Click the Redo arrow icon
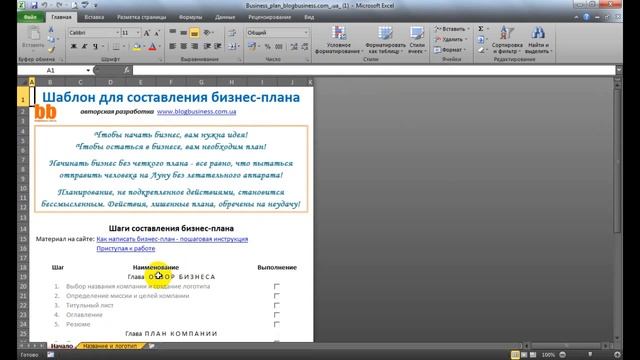This screenshot has width=640, height=360. [x=60, y=5]
